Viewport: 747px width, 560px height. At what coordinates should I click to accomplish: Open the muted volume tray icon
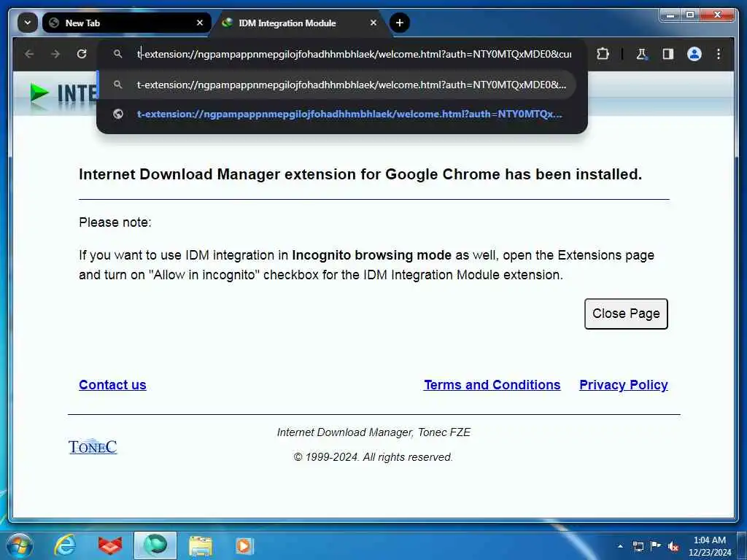[673, 546]
